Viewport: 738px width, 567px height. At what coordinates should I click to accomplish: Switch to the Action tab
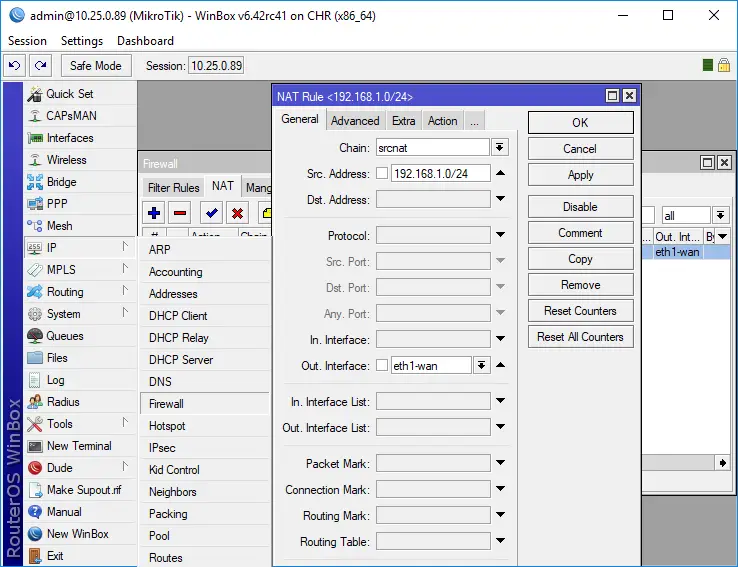click(442, 121)
